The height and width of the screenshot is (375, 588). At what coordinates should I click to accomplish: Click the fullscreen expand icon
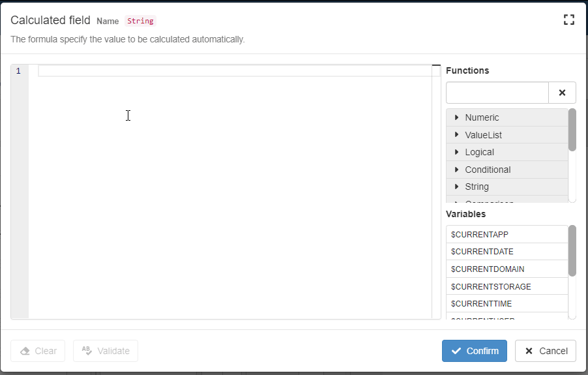point(568,20)
